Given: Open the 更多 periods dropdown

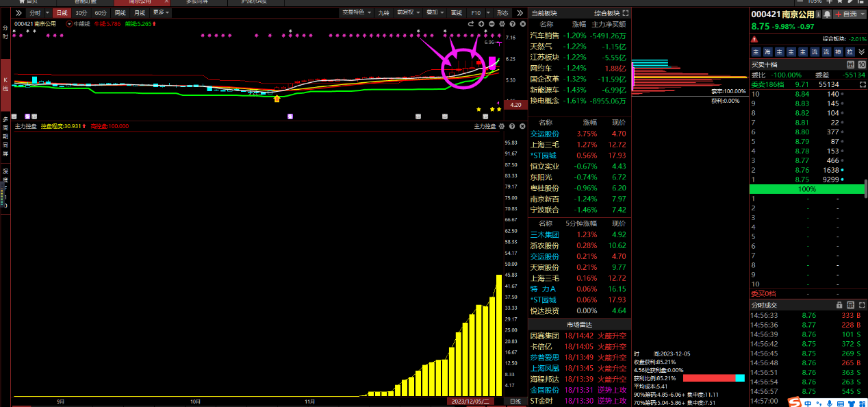Looking at the screenshot, I should (x=161, y=13).
